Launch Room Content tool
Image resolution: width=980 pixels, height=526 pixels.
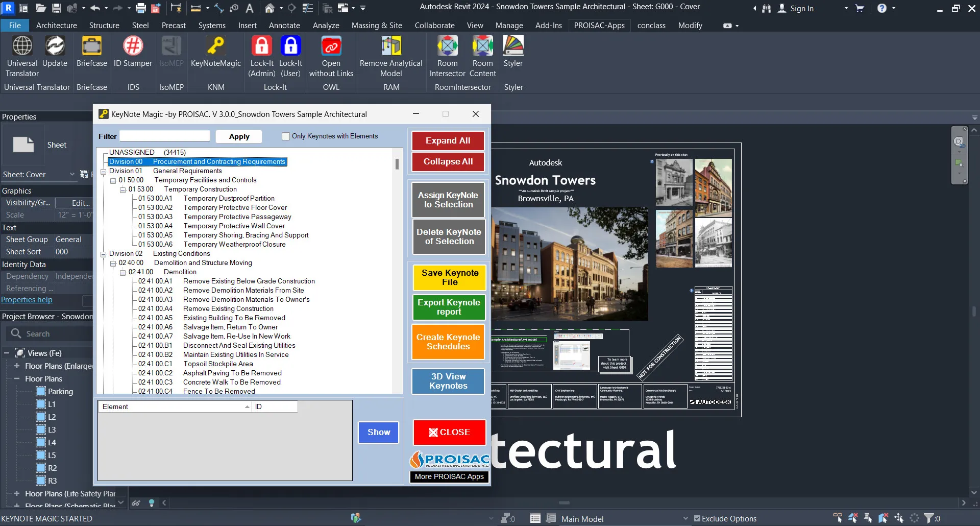click(x=483, y=56)
